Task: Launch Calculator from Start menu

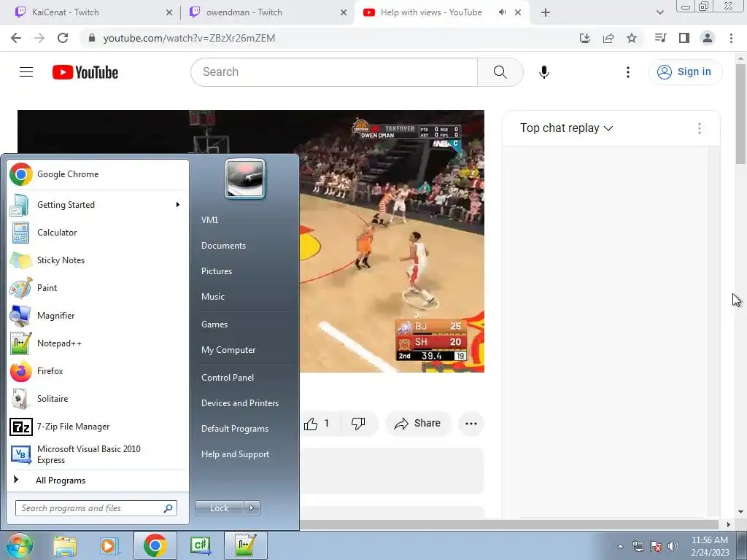Action: pos(98,233)
